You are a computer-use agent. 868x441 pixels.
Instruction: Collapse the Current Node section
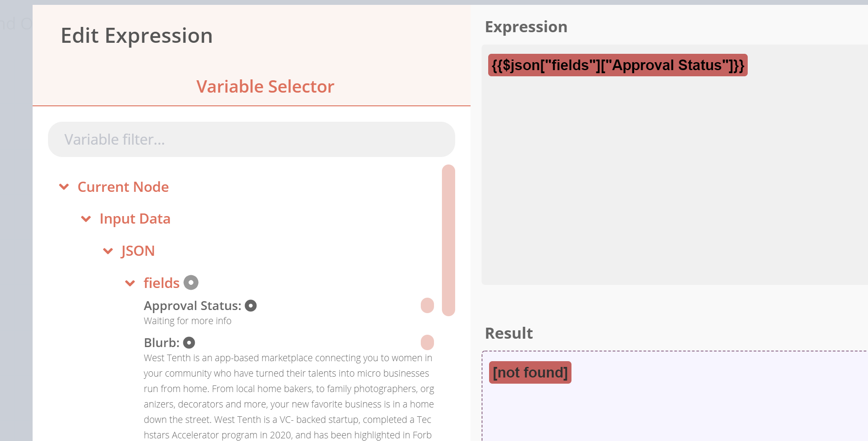(64, 187)
